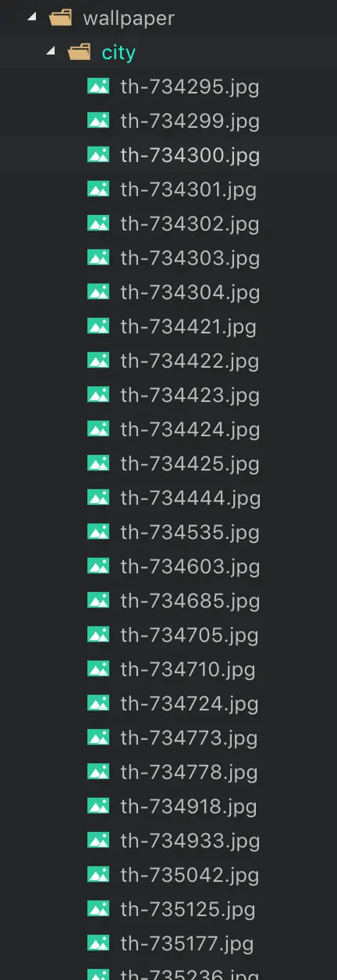Click image icon of th-734778.jpg
Image resolution: width=337 pixels, height=980 pixels.
[98, 772]
